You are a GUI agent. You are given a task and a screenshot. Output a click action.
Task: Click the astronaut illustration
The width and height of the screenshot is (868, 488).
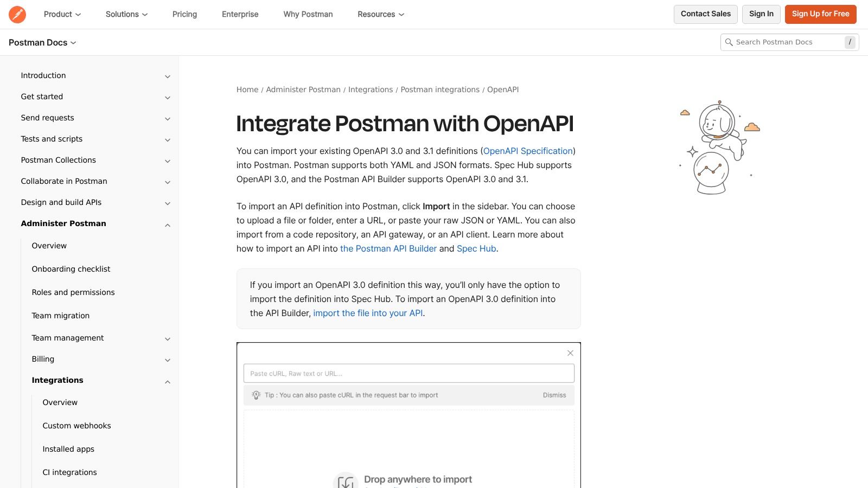719,147
